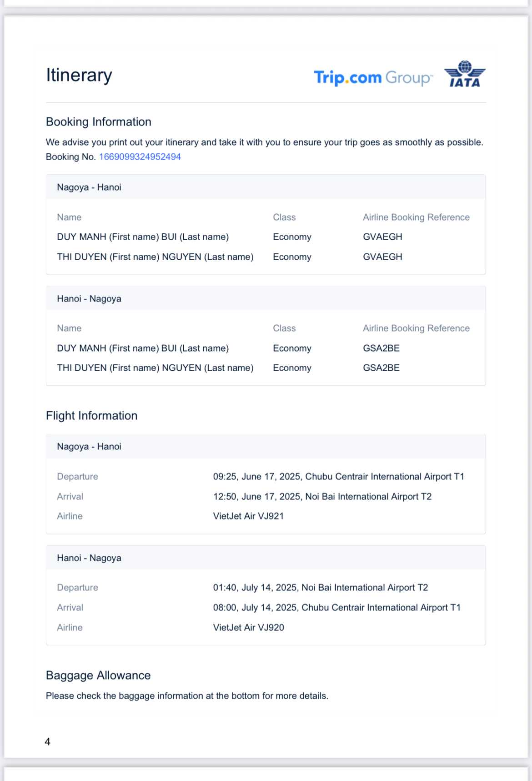Select passenger DUY MANH BUI under Nagoya - Hanoi
This screenshot has width=532, height=781.
[x=143, y=237]
